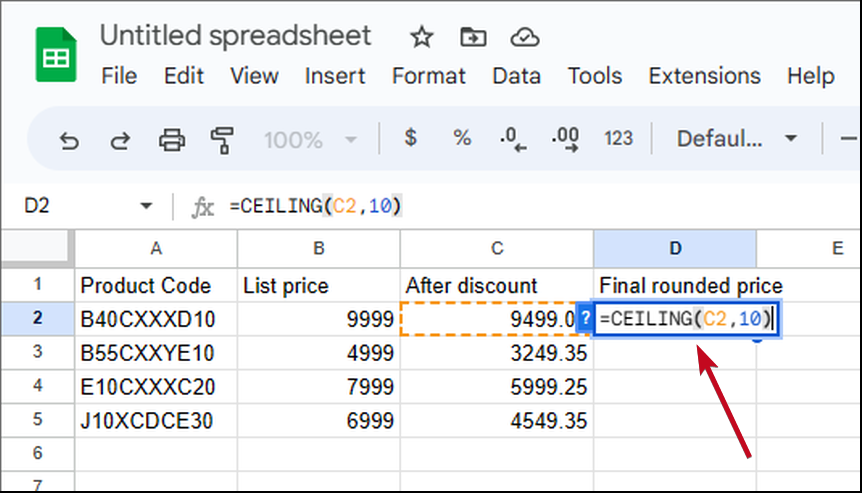
Task: Undo the last action
Action: pyautogui.click(x=69, y=140)
